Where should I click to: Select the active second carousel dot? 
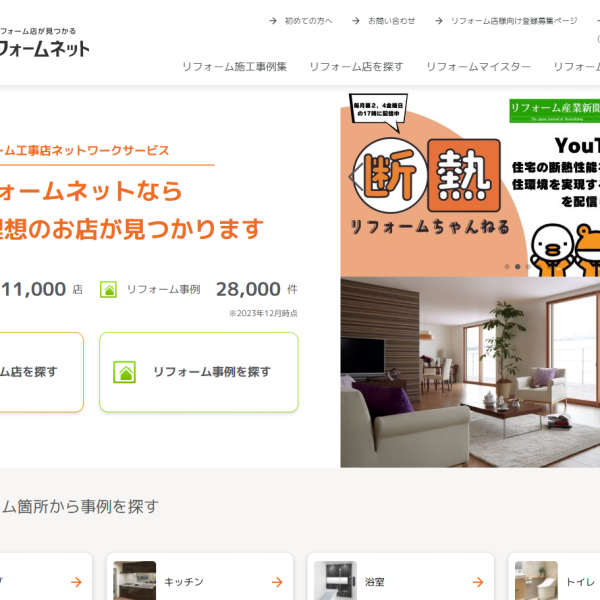coord(517,267)
